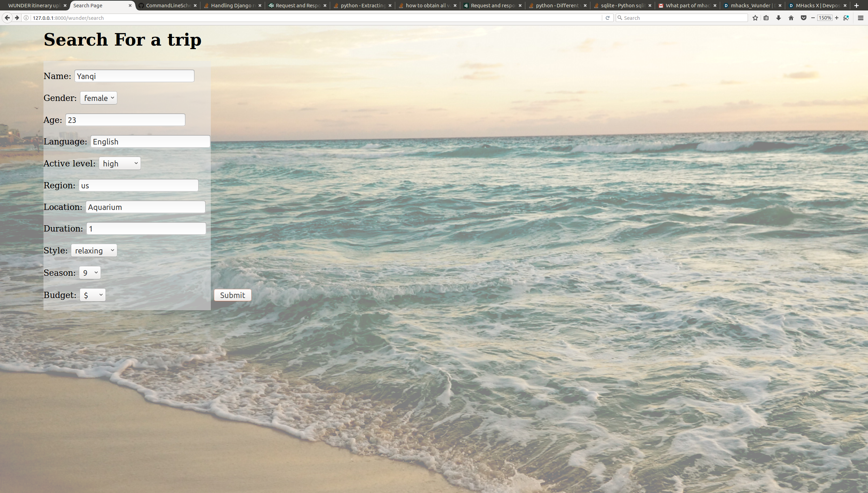Close the CommandLineSche tab
This screenshot has width=868, height=493.
195,6
